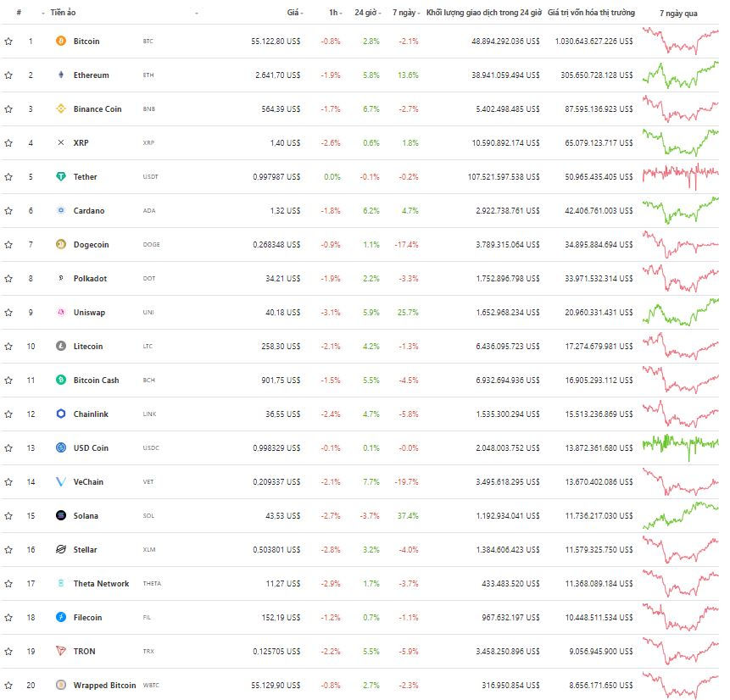
Task: Star the Wrapped Bitcoin row
Action: coord(8,686)
